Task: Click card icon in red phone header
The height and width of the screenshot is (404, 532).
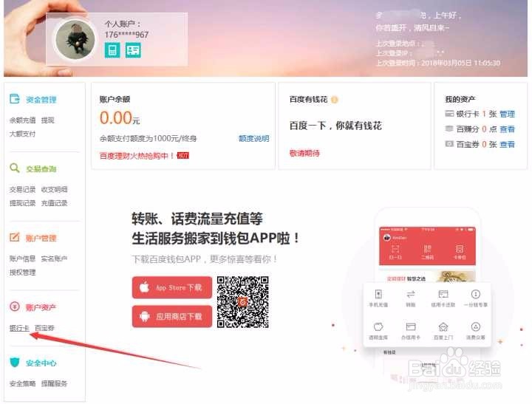Action: pos(460,250)
